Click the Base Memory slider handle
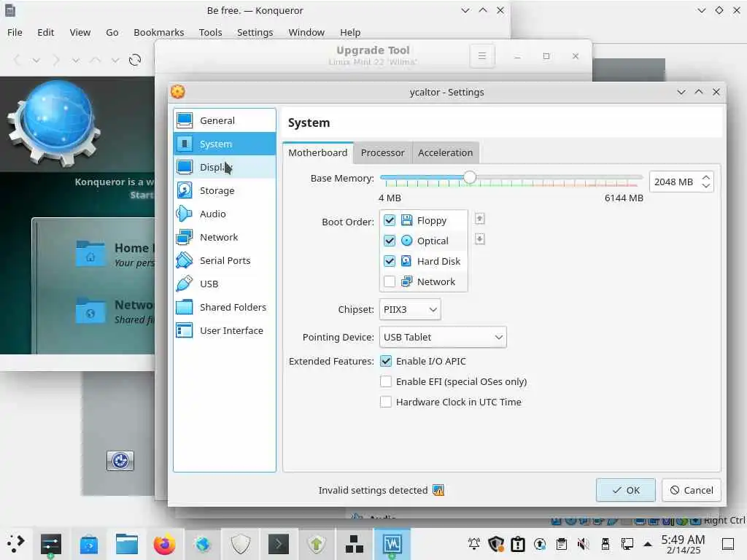 click(469, 178)
